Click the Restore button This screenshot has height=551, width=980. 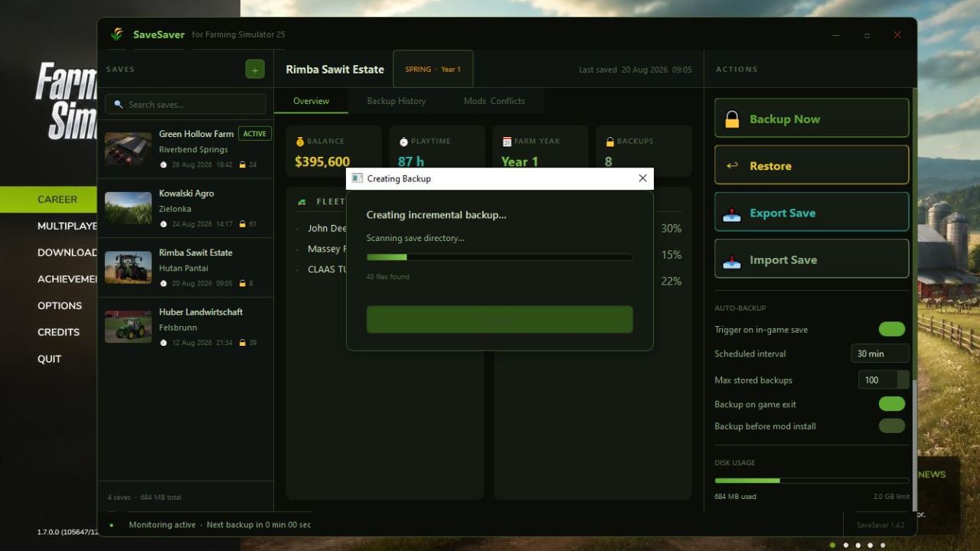pyautogui.click(x=812, y=165)
